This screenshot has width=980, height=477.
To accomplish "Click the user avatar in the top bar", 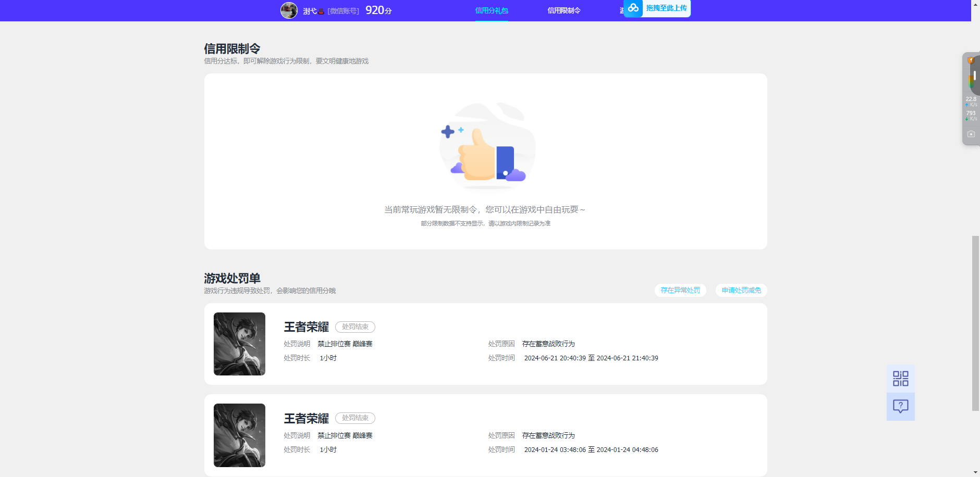I will (x=289, y=10).
